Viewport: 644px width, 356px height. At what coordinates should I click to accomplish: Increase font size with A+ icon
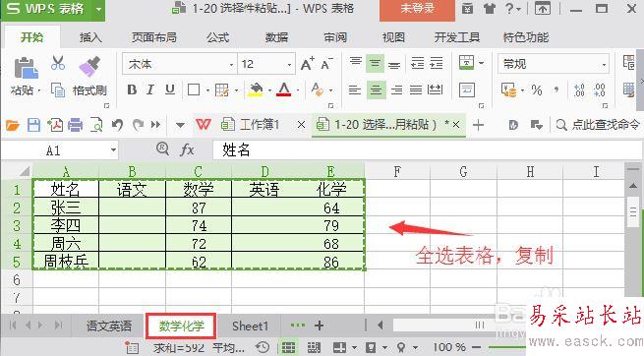click(307, 64)
